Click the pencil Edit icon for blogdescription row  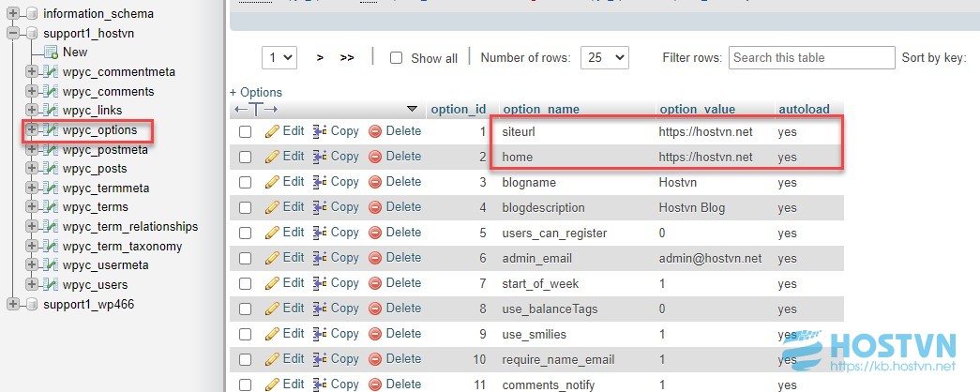tap(272, 207)
